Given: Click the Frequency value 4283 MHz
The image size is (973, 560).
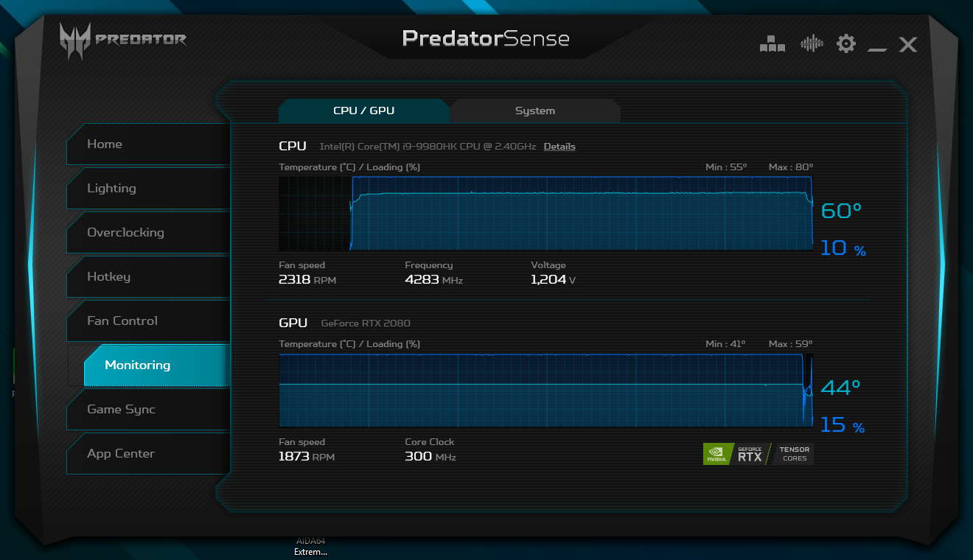Looking at the screenshot, I should (x=434, y=280).
